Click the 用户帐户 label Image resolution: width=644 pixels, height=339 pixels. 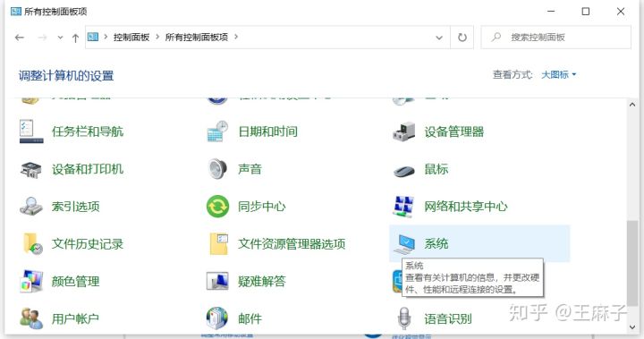75,318
